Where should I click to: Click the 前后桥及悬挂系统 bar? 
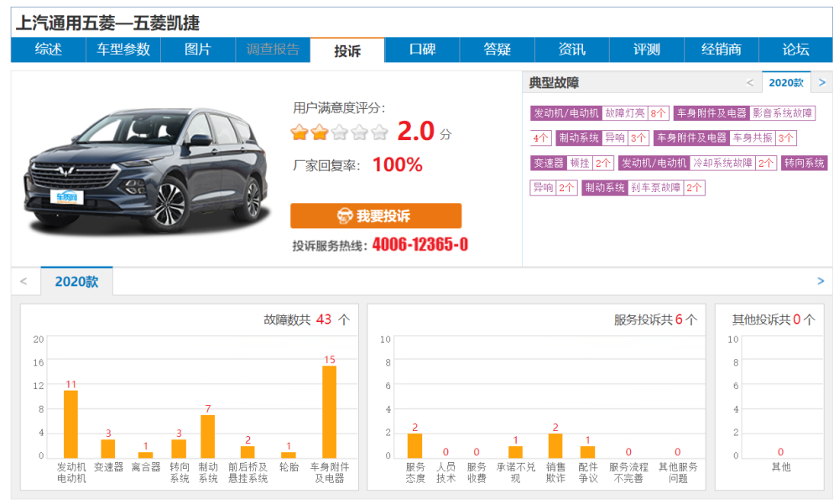(248, 451)
